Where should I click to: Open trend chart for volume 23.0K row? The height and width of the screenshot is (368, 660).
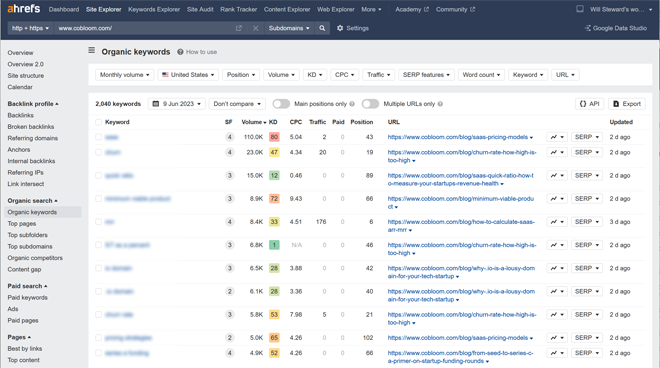click(x=557, y=152)
